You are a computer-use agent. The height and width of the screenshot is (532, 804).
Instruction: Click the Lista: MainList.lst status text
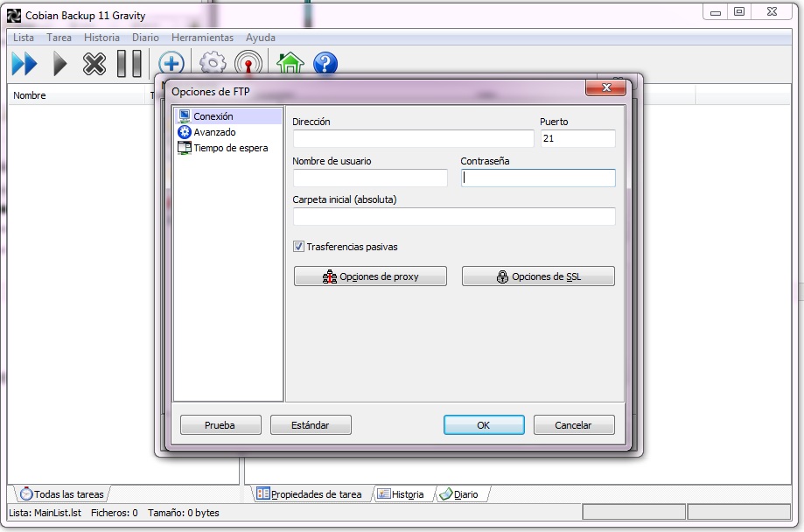click(45, 513)
